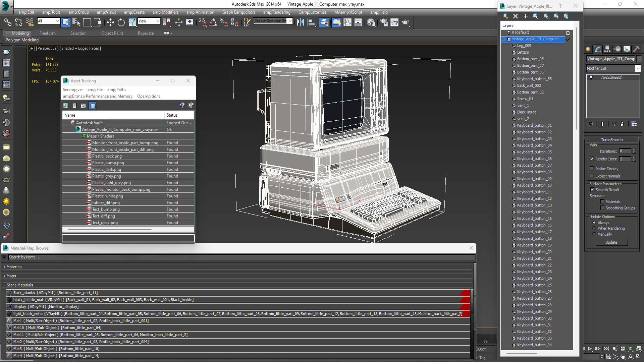644x362 pixels.
Task: Add selected objects to highlighted layer
Action: click(x=526, y=16)
